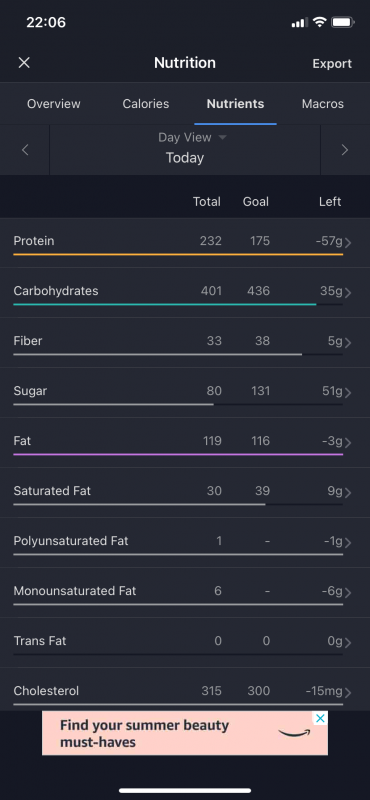Select the Carbohydrates teal progress bar
The image size is (370, 800).
164,305
